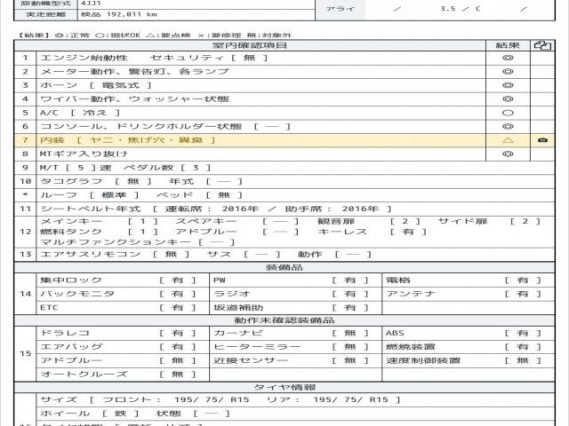Click the double circle result for エンジン始動性
This screenshot has width=569, height=426.
(x=508, y=58)
